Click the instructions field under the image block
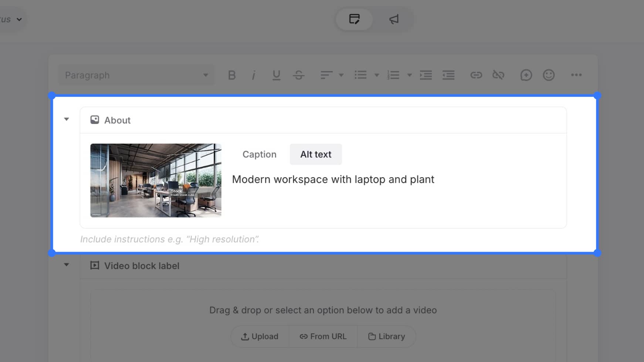The width and height of the screenshot is (644, 362). coord(170,239)
